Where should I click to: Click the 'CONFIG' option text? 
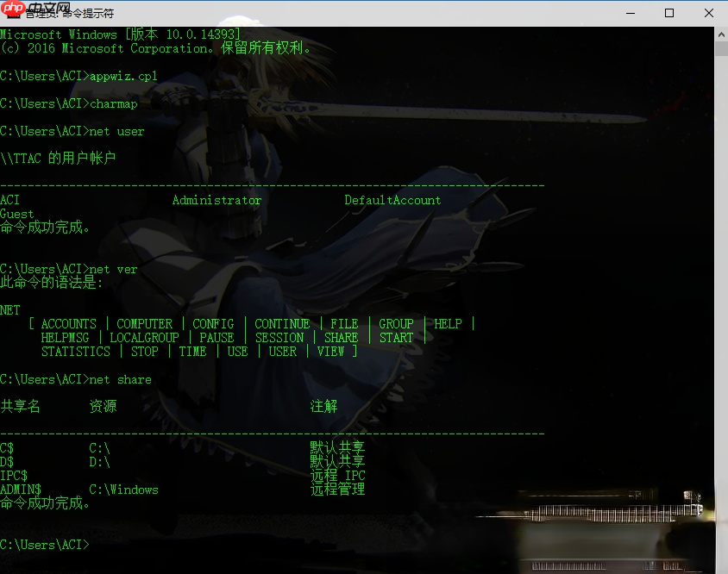(213, 324)
